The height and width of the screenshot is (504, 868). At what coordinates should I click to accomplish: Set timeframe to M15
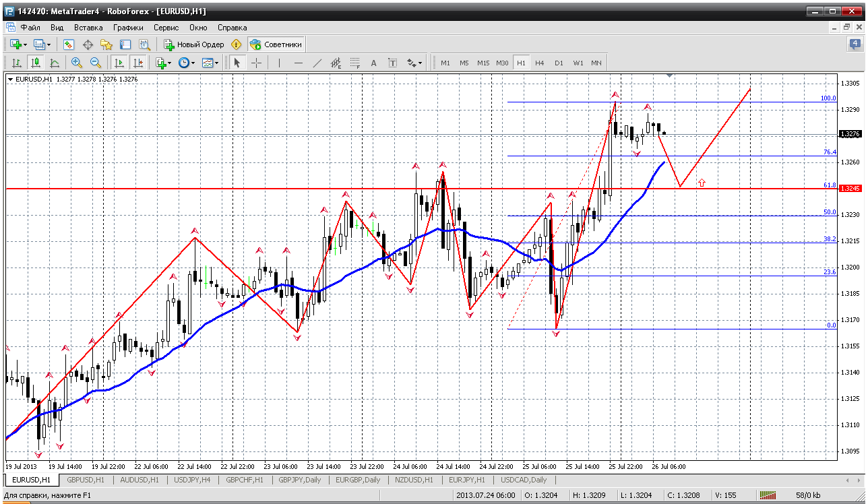[483, 63]
